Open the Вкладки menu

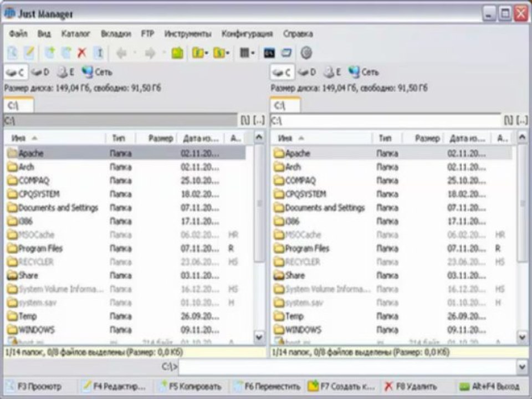coord(116,34)
